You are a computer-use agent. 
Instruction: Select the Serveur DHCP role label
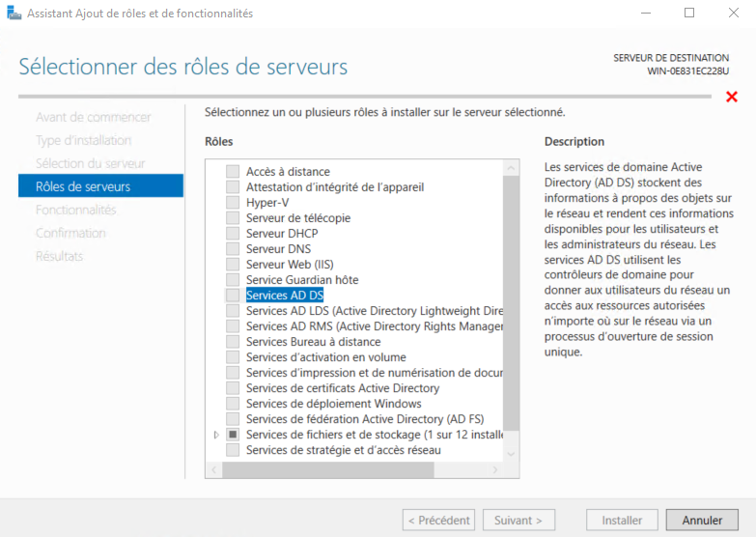pyautogui.click(x=282, y=233)
